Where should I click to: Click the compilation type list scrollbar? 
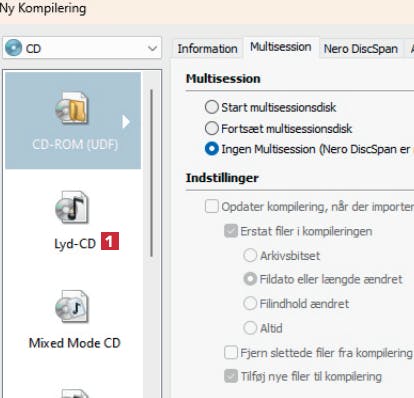(x=152, y=173)
